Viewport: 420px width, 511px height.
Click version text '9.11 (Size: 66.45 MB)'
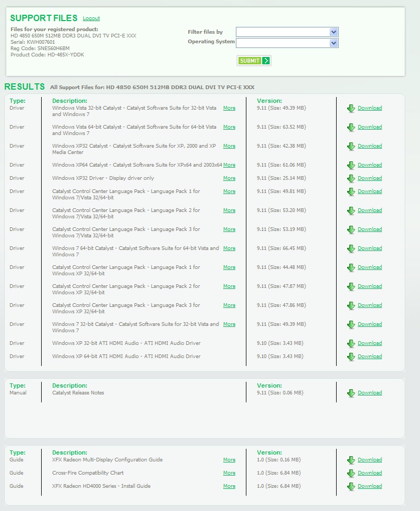pos(281,248)
